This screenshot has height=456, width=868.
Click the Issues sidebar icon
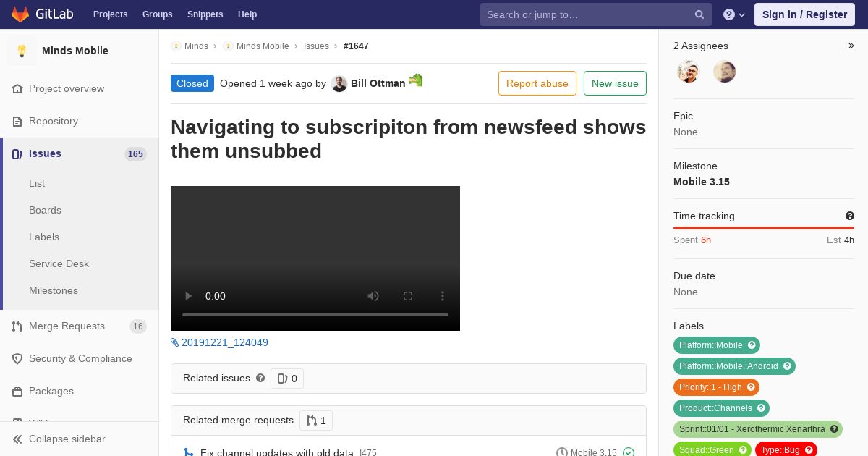[17, 153]
